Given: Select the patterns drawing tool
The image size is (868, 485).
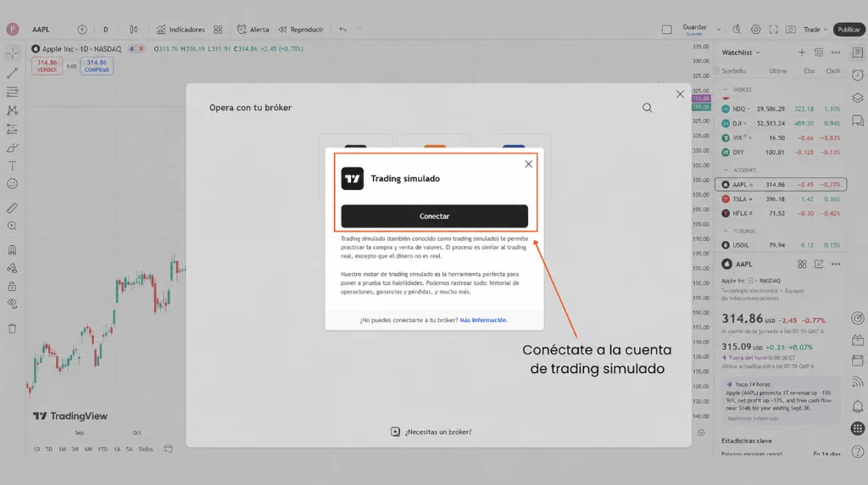Looking at the screenshot, I should click(x=12, y=110).
